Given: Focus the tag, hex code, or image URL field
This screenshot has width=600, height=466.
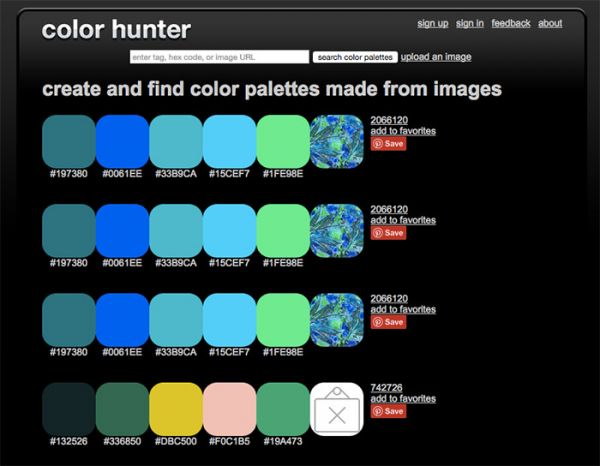Looking at the screenshot, I should [x=219, y=57].
